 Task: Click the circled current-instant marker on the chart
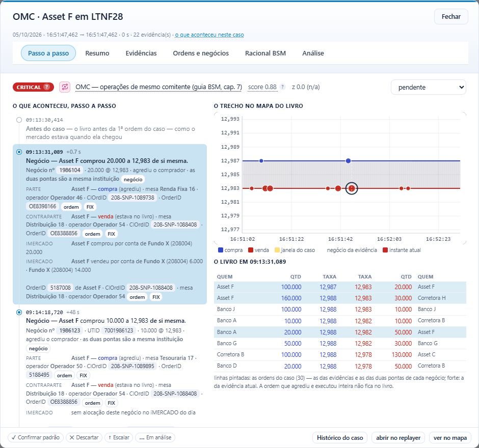click(352, 188)
